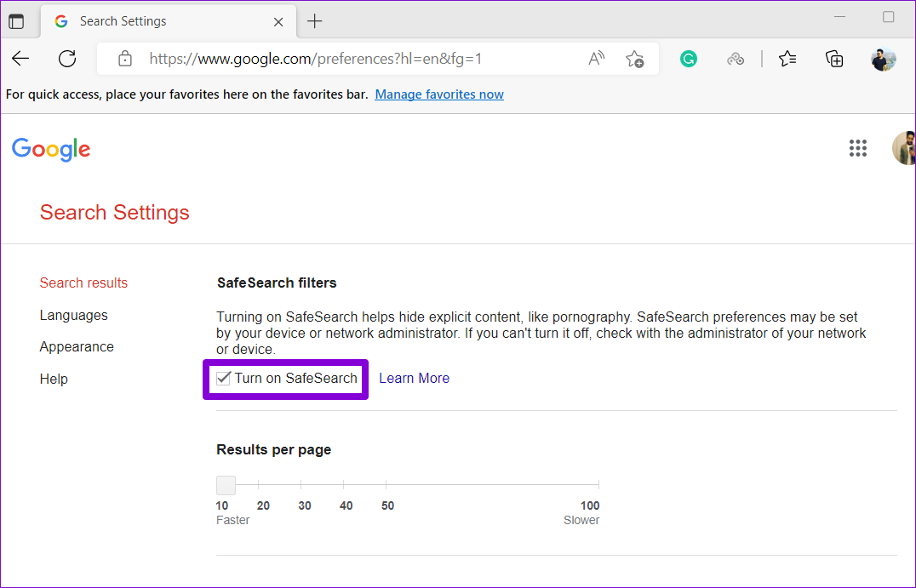Go back to the previous page

[20, 59]
